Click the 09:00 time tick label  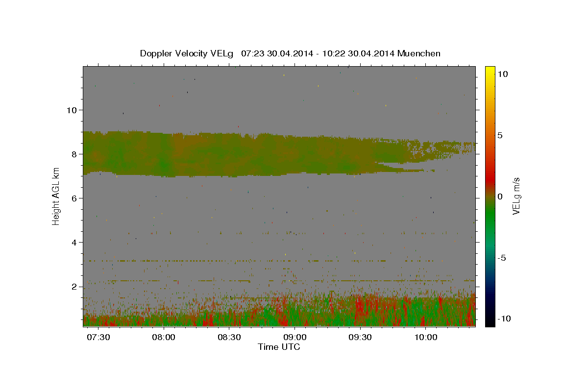point(295,338)
